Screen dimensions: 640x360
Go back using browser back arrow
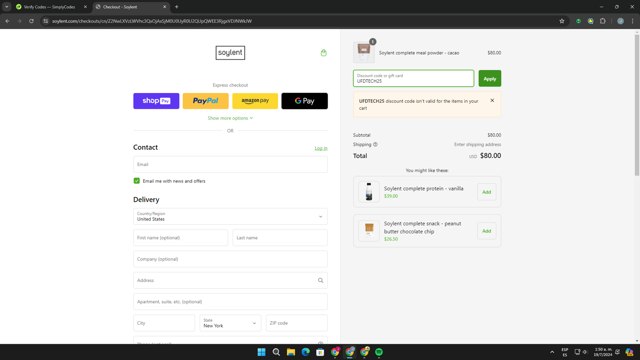point(7,21)
